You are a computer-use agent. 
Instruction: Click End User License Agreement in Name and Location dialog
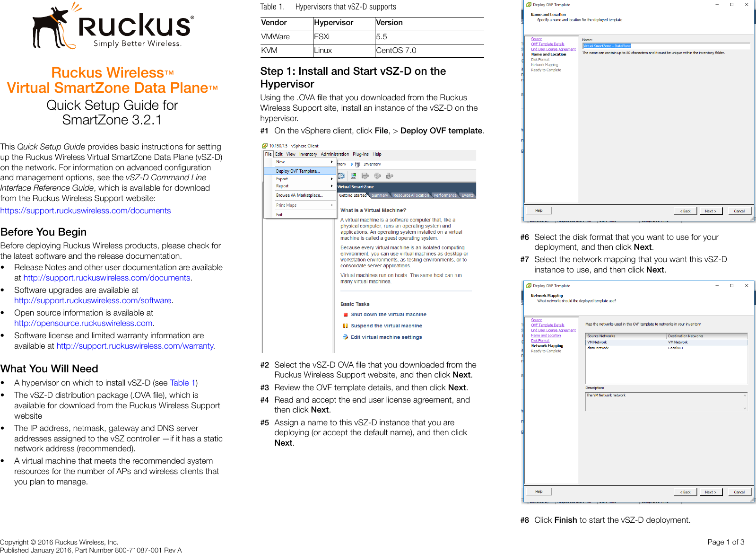tap(553, 49)
